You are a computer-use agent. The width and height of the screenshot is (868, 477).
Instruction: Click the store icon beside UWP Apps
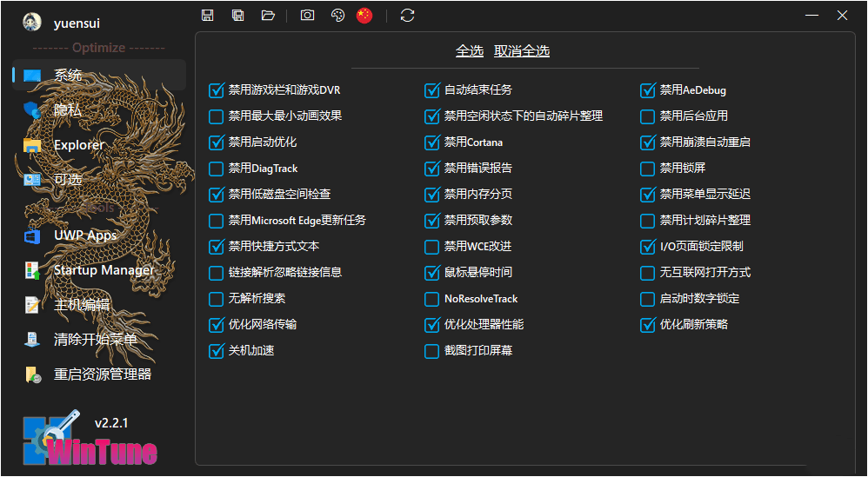(x=32, y=236)
